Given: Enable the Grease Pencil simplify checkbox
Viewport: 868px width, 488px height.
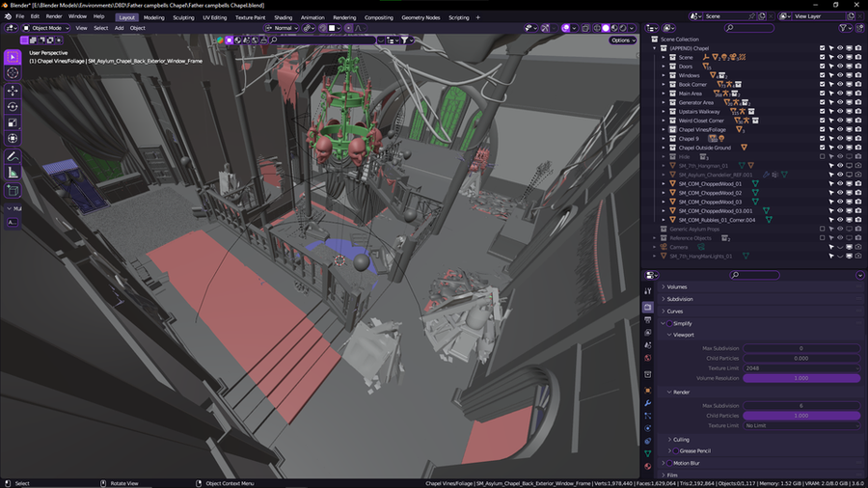Looking at the screenshot, I should pos(675,451).
